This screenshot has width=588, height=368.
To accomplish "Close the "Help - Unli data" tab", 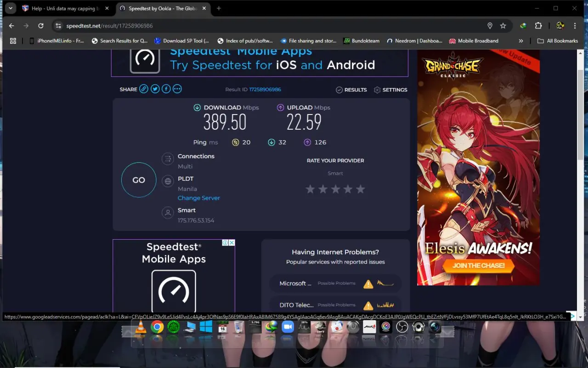I will [x=107, y=8].
